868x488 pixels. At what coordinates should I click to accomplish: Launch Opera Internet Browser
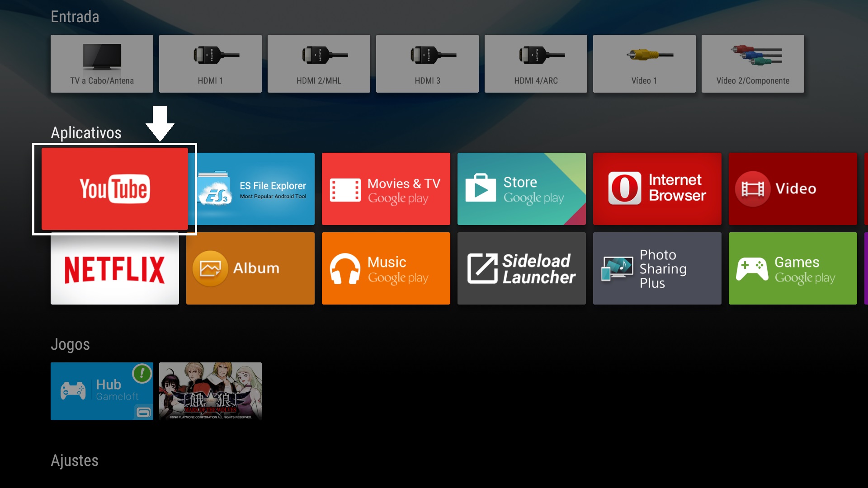[x=657, y=189]
